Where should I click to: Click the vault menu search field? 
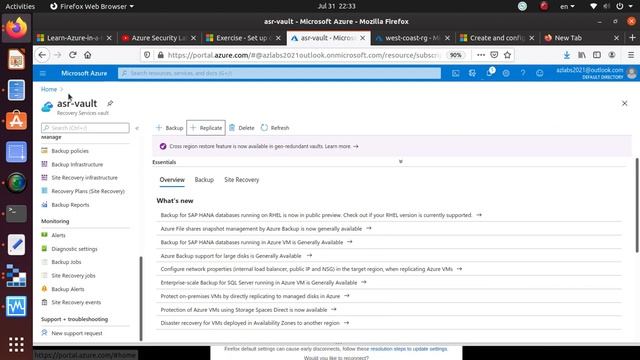click(85, 128)
